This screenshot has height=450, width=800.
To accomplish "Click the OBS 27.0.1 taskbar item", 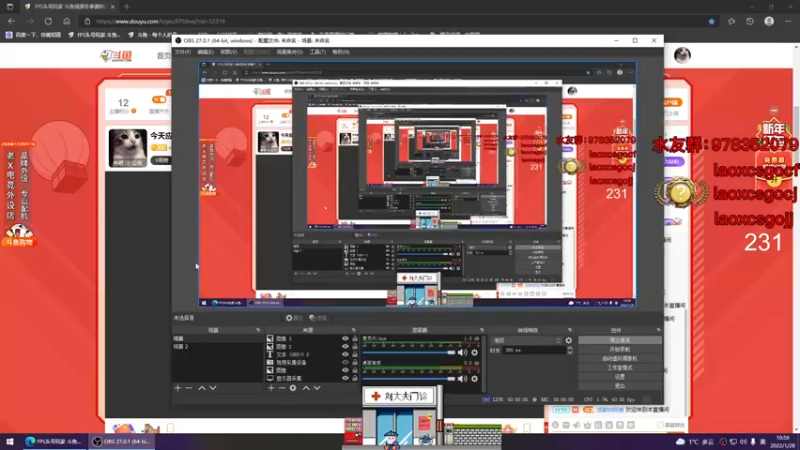I will tap(122, 442).
